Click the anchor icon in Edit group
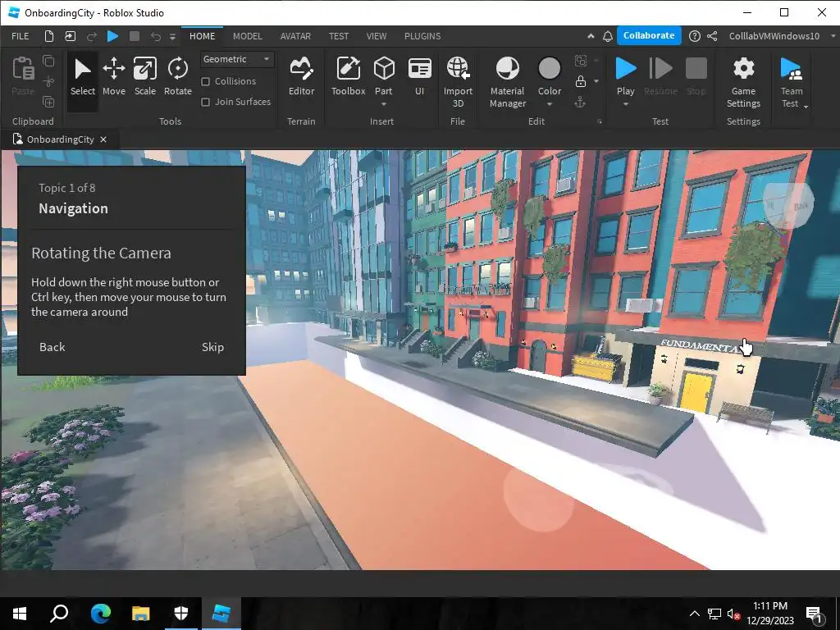840x630 pixels. [x=580, y=103]
